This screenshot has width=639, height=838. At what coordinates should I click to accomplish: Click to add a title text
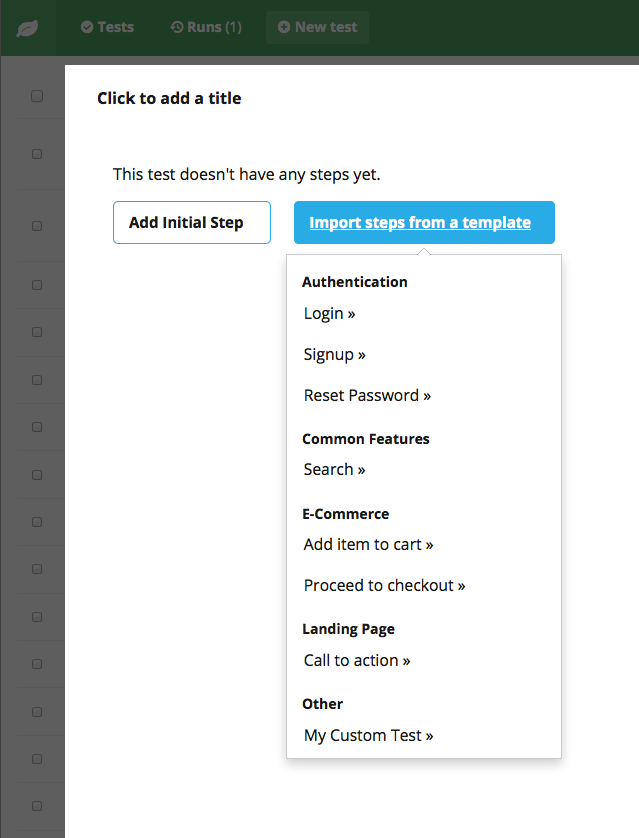(x=169, y=98)
